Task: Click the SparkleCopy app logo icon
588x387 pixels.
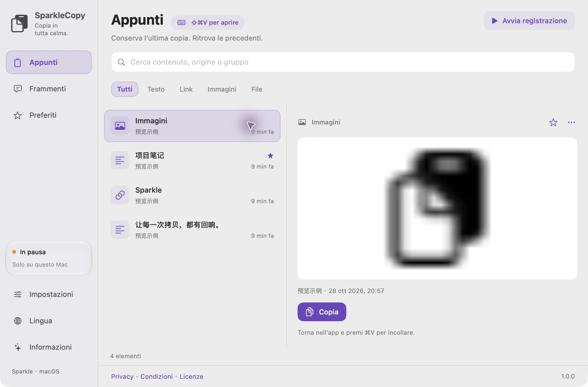Action: pos(19,23)
